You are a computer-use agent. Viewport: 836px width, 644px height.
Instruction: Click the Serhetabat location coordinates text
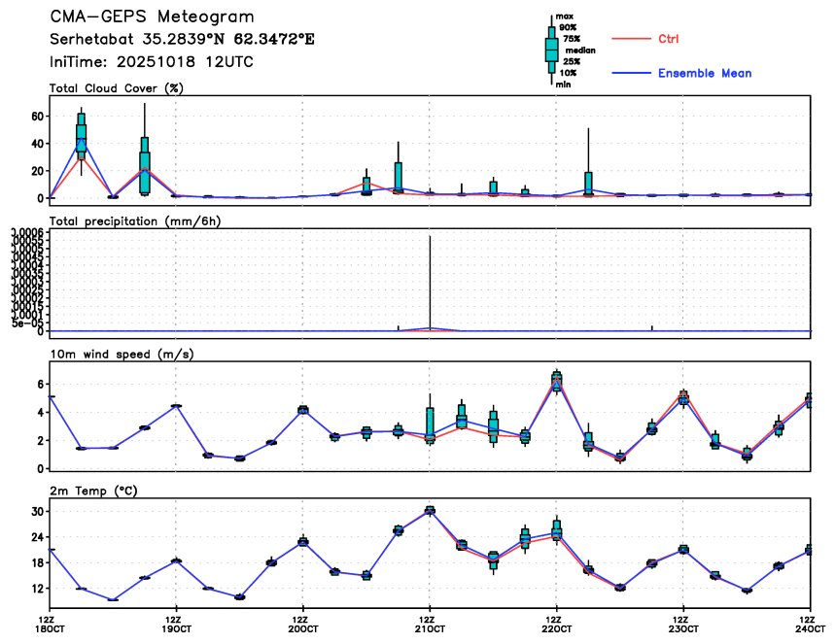point(182,40)
